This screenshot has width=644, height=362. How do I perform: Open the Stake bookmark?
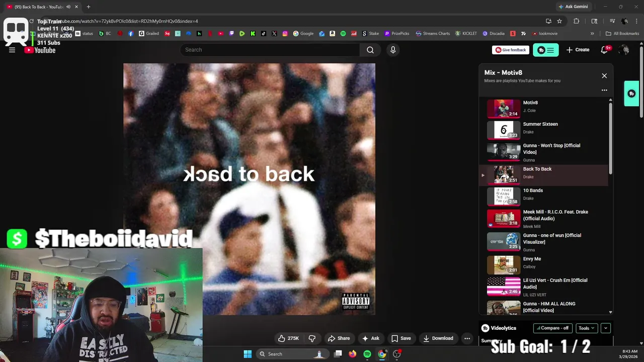(x=370, y=34)
